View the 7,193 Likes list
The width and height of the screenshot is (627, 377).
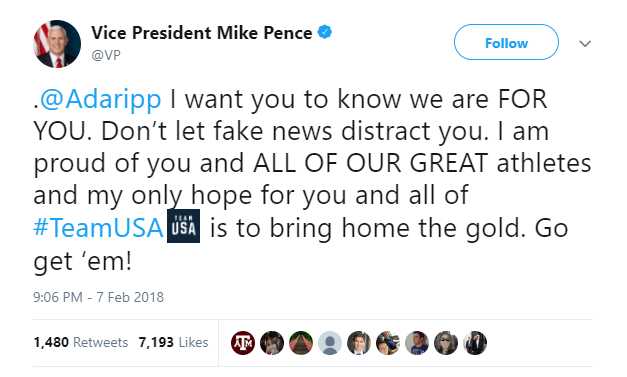(x=173, y=342)
